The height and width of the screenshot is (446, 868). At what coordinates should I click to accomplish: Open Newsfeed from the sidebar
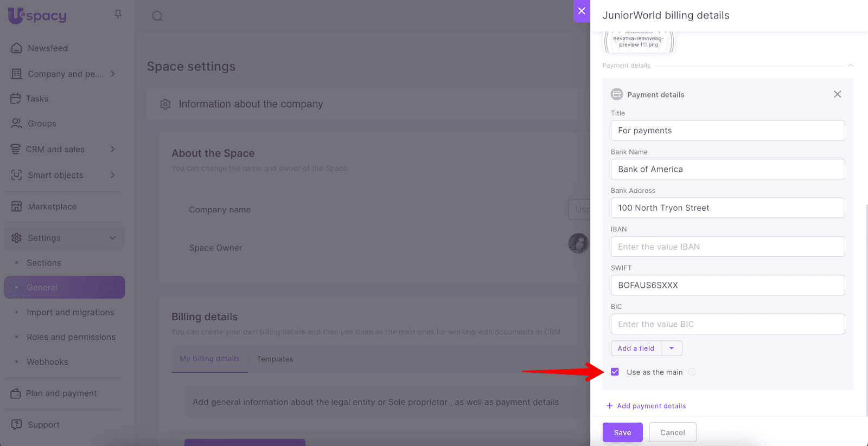(x=48, y=48)
